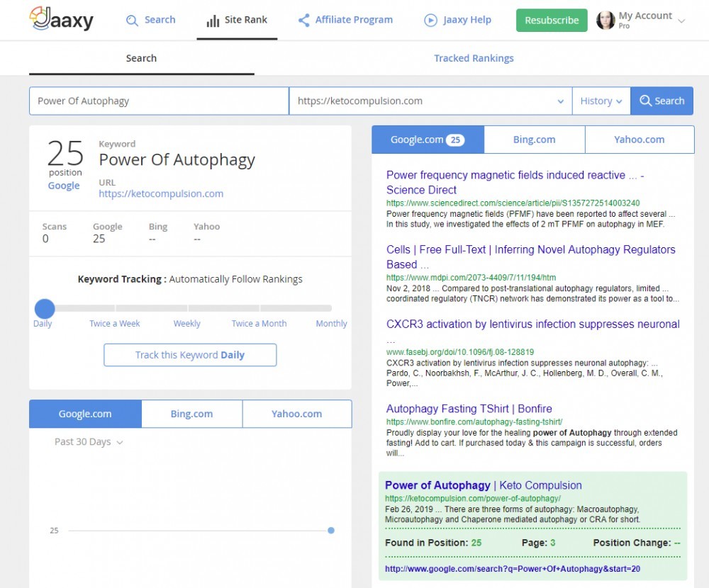Open the mdpi.com green URL
This screenshot has height=588, width=709.
coord(471,278)
